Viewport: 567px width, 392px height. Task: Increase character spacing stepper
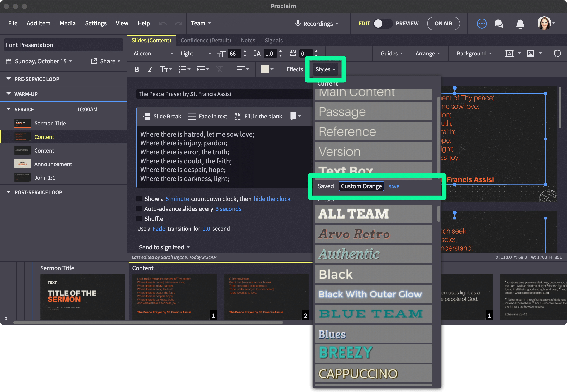pyautogui.click(x=316, y=51)
